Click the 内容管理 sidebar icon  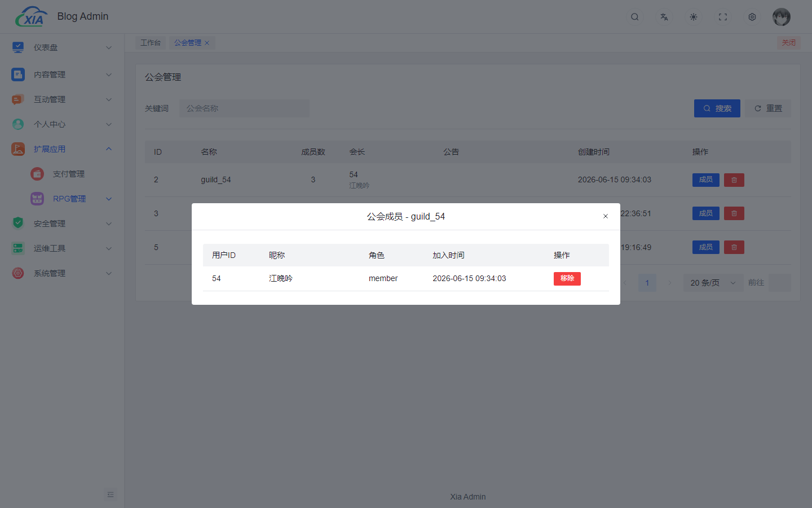pyautogui.click(x=18, y=75)
